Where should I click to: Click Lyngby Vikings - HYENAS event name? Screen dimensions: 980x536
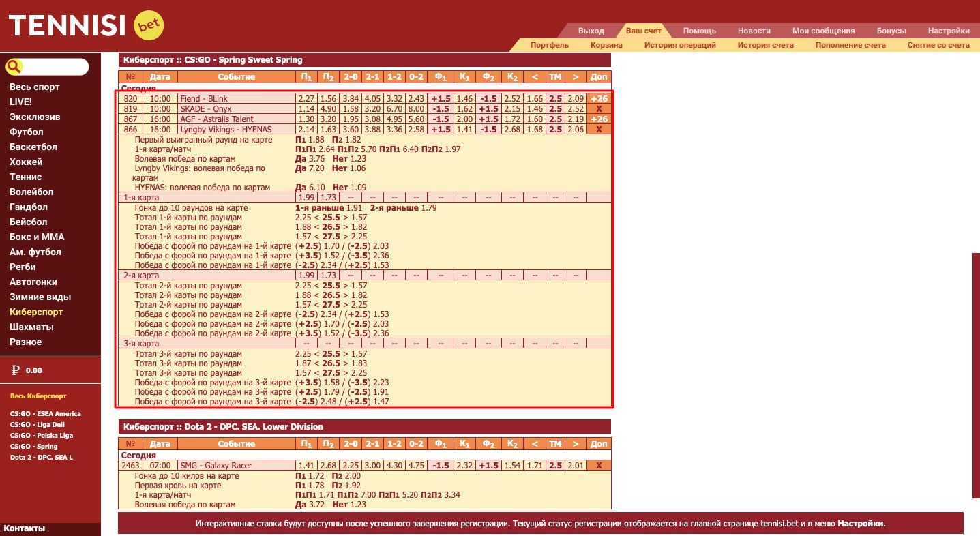[226, 130]
